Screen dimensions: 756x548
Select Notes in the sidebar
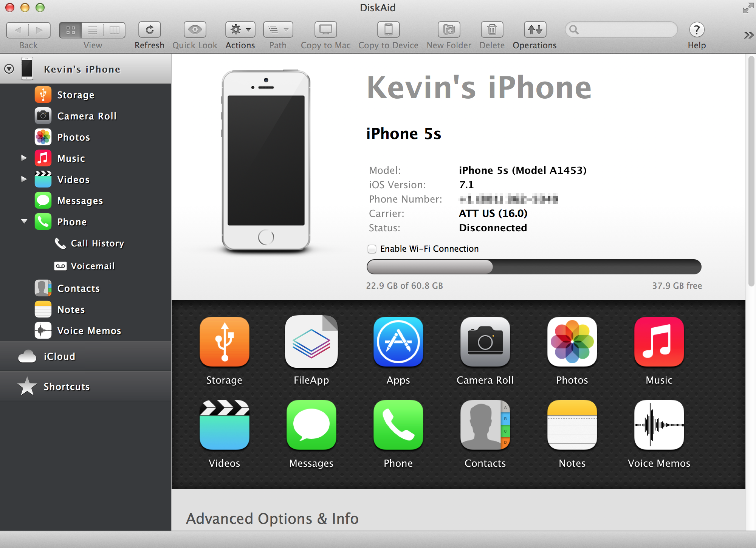(x=85, y=310)
